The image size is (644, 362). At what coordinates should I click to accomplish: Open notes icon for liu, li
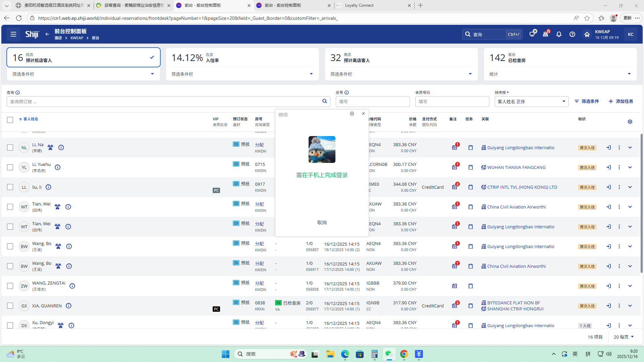click(454, 187)
